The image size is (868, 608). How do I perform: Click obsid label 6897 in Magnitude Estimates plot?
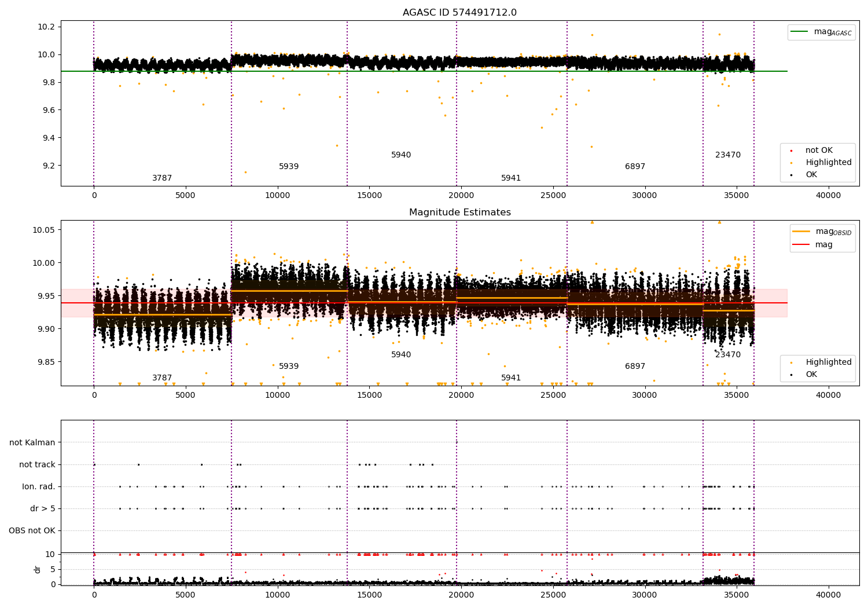635,367
